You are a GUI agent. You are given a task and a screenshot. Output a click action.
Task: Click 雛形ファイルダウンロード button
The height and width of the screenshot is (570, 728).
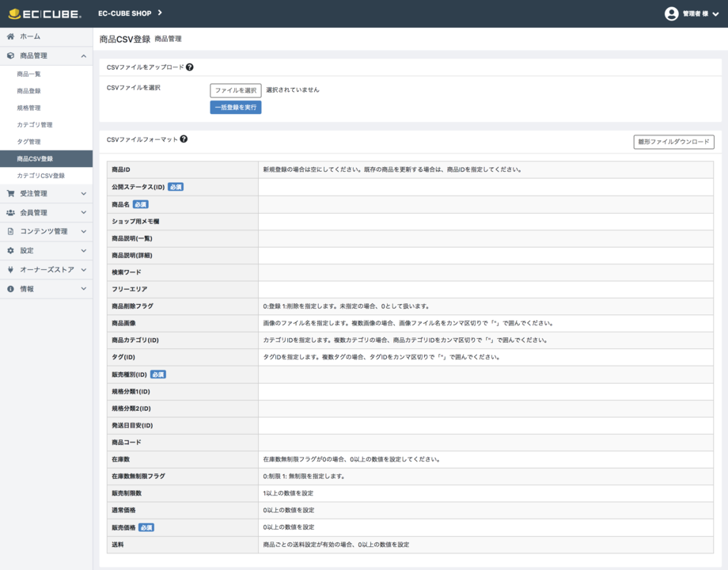tap(673, 142)
